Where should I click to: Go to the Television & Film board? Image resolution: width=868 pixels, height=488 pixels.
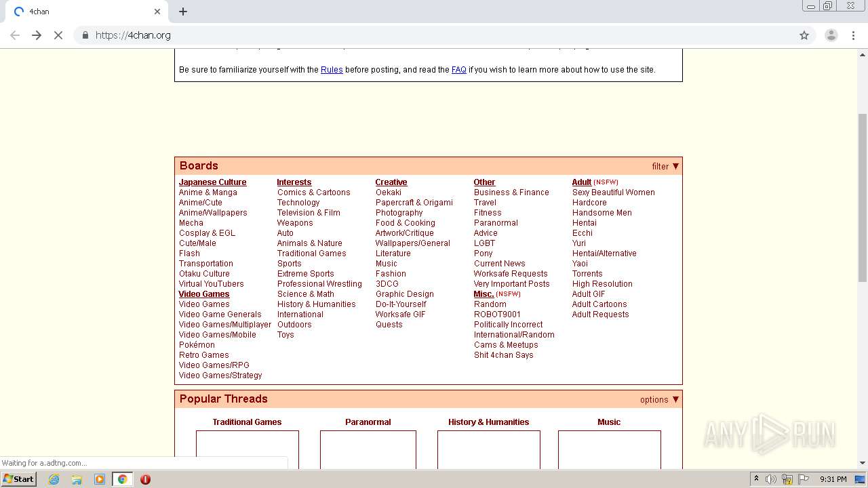pos(309,213)
